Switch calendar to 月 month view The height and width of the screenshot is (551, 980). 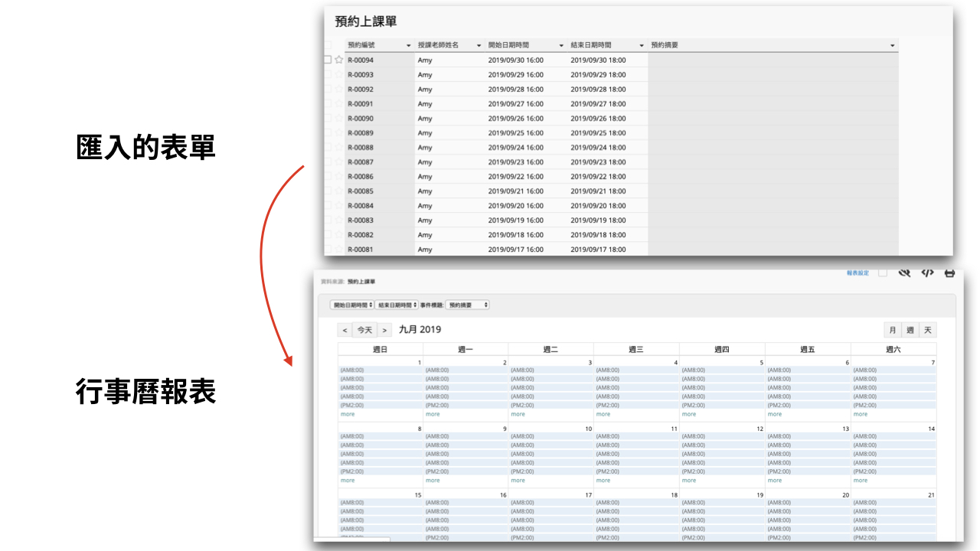pyautogui.click(x=892, y=330)
